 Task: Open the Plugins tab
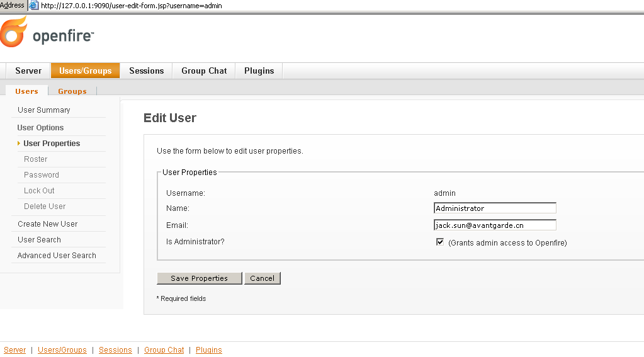point(259,71)
